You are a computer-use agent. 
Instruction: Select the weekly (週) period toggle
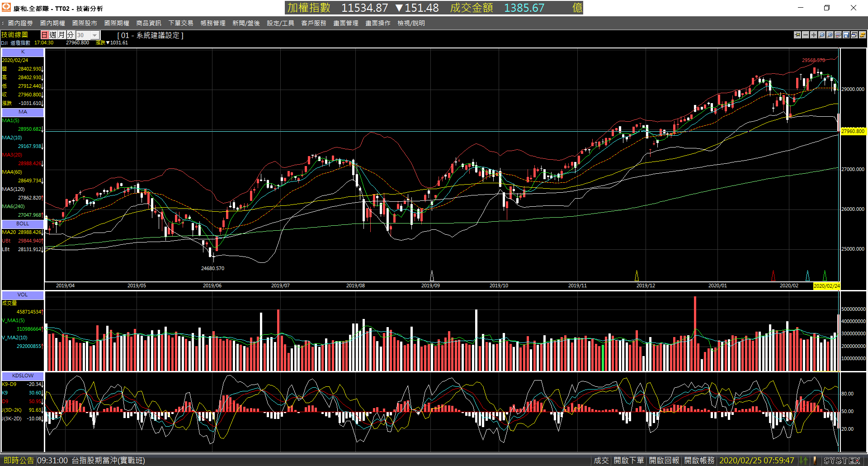coord(53,35)
